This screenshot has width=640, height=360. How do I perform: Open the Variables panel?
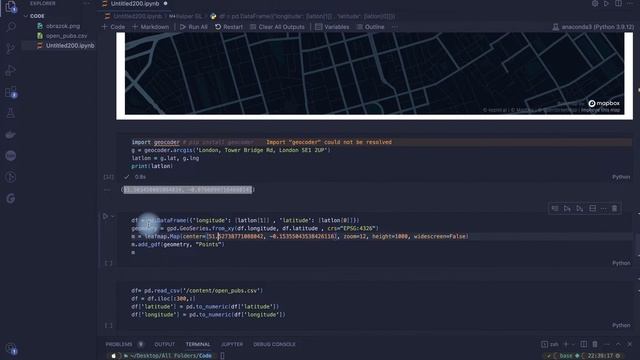332,27
